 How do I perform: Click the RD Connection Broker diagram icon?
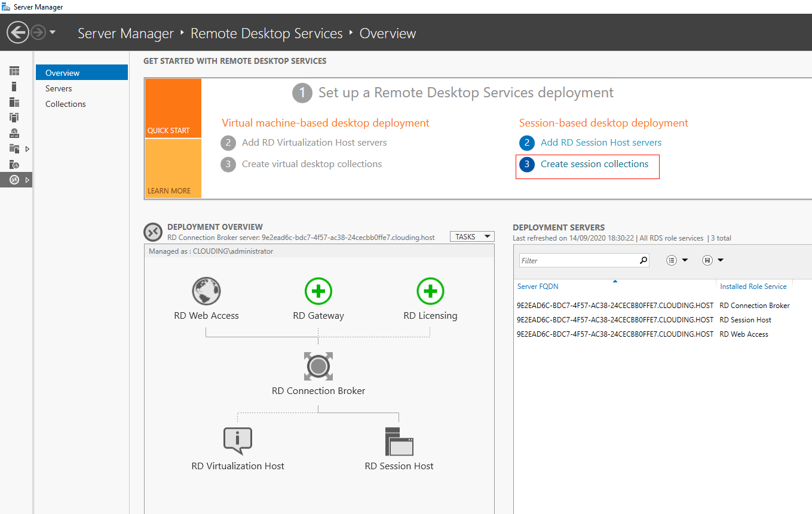pos(318,366)
